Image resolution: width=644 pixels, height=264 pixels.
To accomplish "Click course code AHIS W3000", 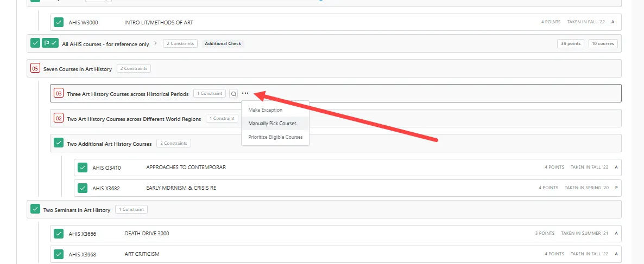I will tap(84, 23).
